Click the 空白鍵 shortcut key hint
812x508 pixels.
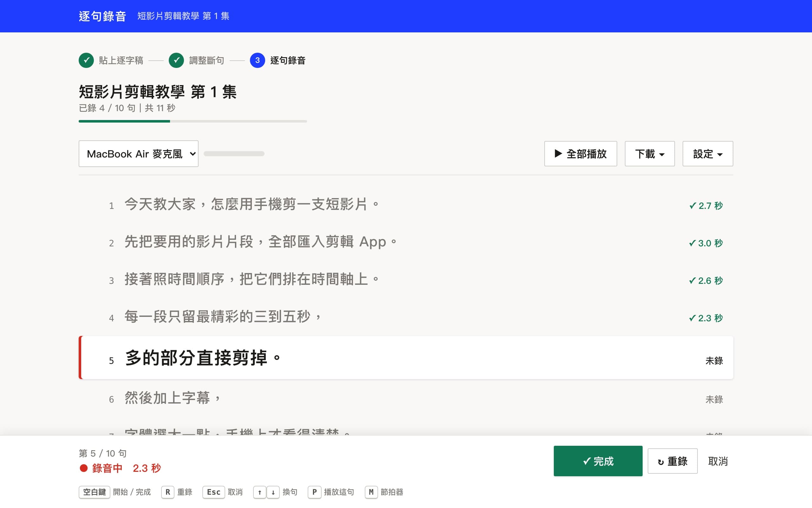coord(94,492)
